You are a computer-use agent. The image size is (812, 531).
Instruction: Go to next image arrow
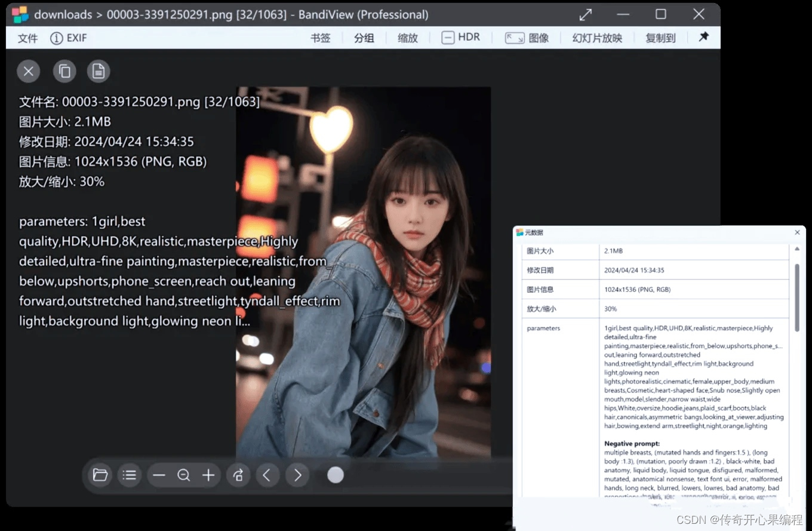tap(297, 475)
